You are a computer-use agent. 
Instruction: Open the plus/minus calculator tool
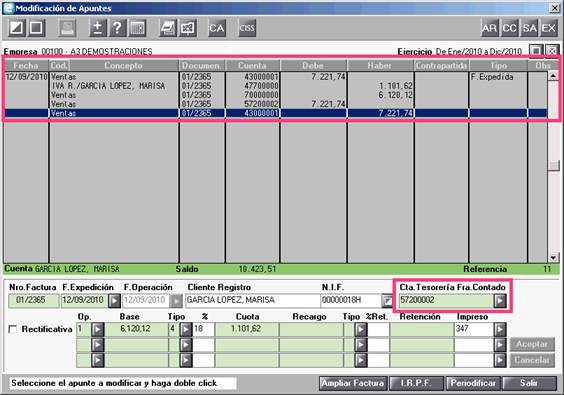tap(98, 28)
